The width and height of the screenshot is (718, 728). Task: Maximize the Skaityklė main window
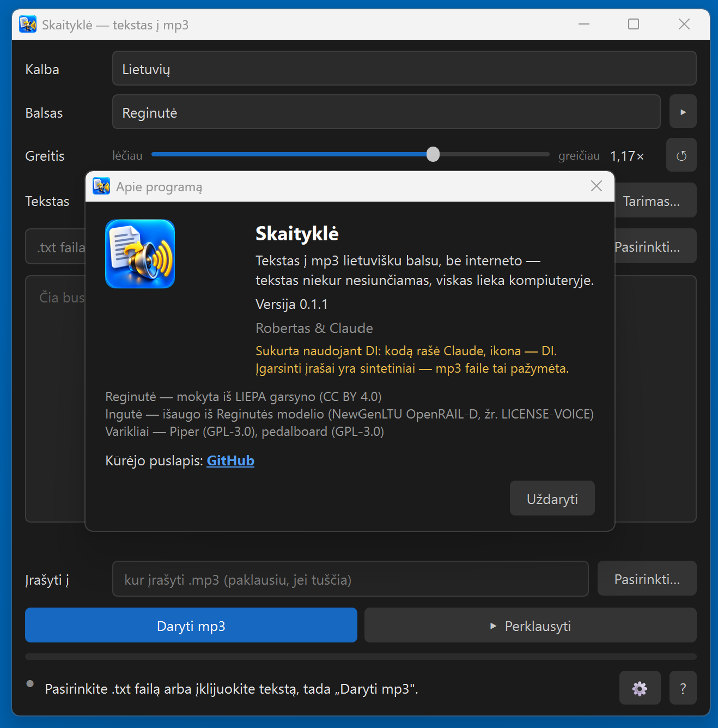(x=634, y=24)
